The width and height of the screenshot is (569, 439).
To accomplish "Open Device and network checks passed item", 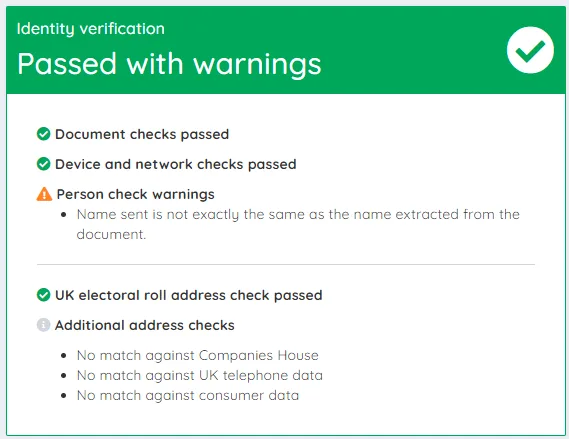I will click(x=176, y=164).
